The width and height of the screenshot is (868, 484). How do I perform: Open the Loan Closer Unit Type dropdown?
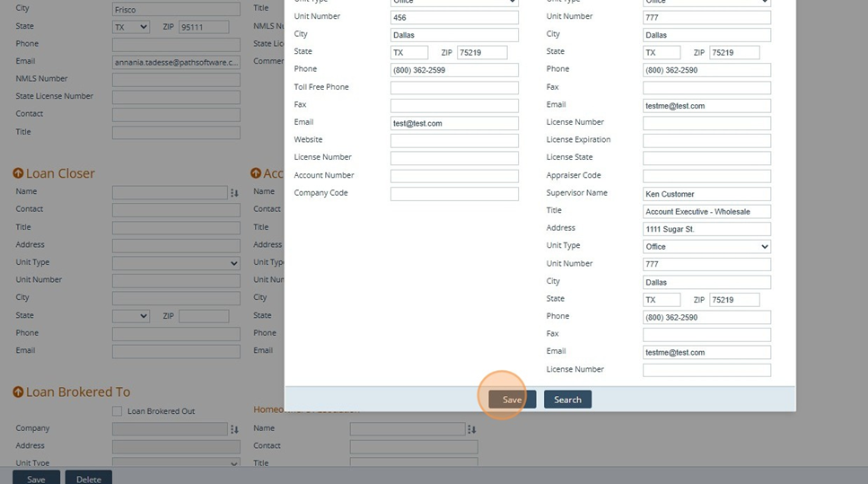click(x=176, y=263)
